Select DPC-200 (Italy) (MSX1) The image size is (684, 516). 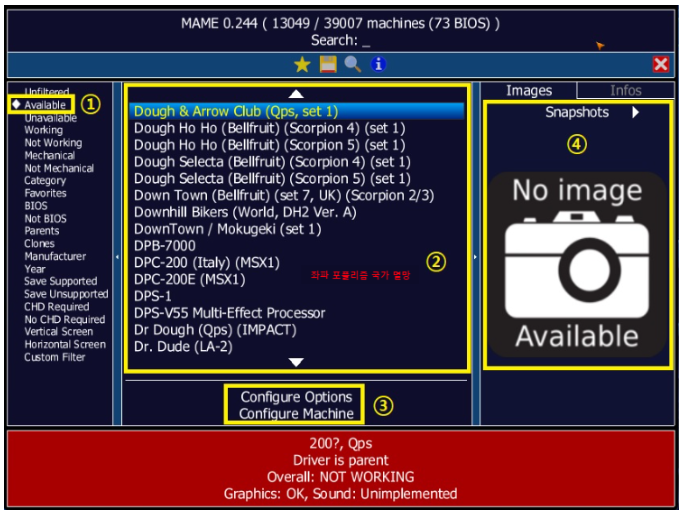tap(296, 263)
